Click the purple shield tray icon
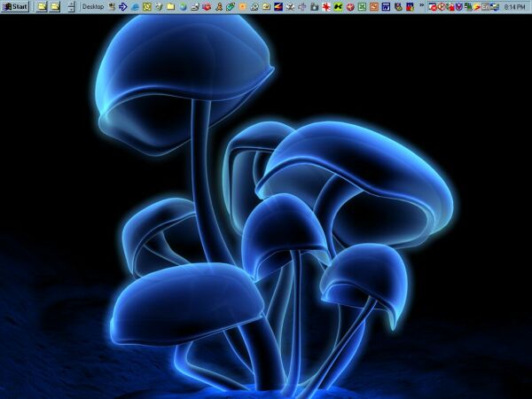The image size is (532, 399). [x=459, y=6]
